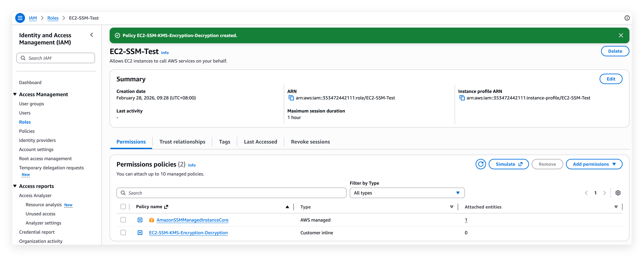Go to next page of policies
The height and width of the screenshot is (257, 644).
(604, 193)
